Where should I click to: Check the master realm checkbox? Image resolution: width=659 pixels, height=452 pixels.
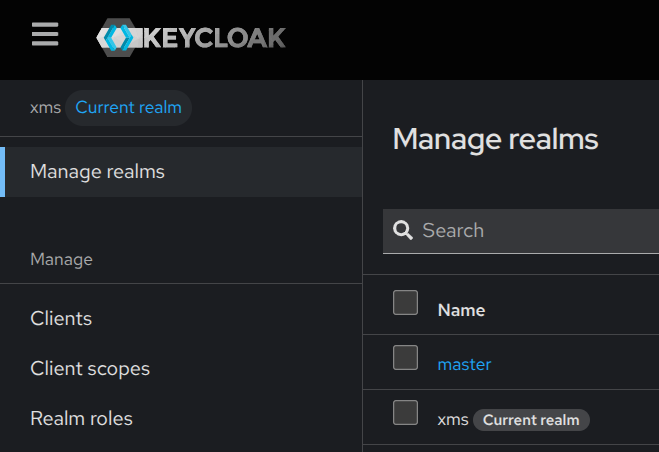click(x=405, y=357)
